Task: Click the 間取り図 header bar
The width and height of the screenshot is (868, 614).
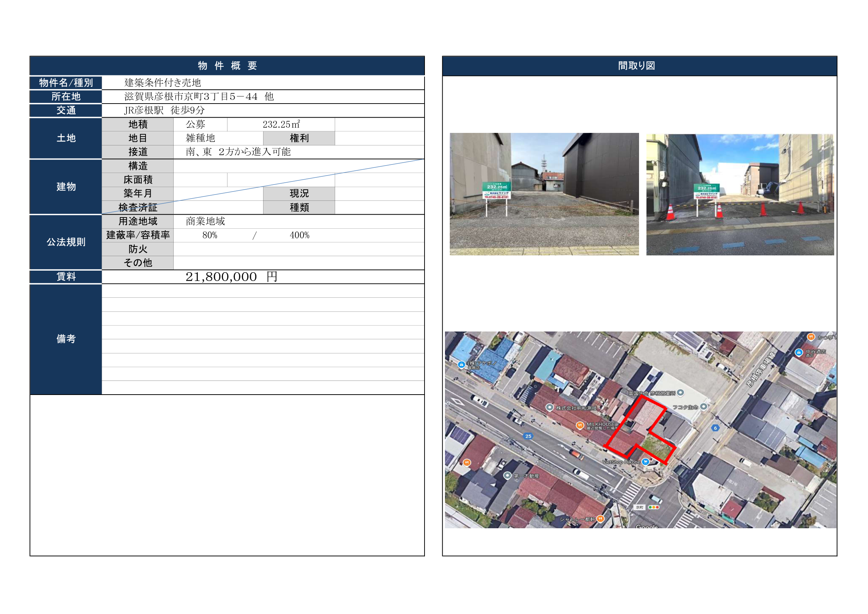Action: pyautogui.click(x=639, y=66)
